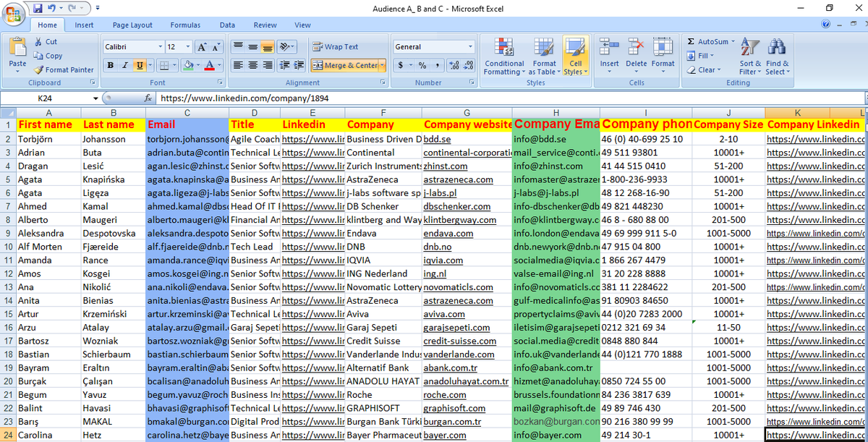This screenshot has width=868, height=442.
Task: Toggle Top Align for cells
Action: pos(238,46)
